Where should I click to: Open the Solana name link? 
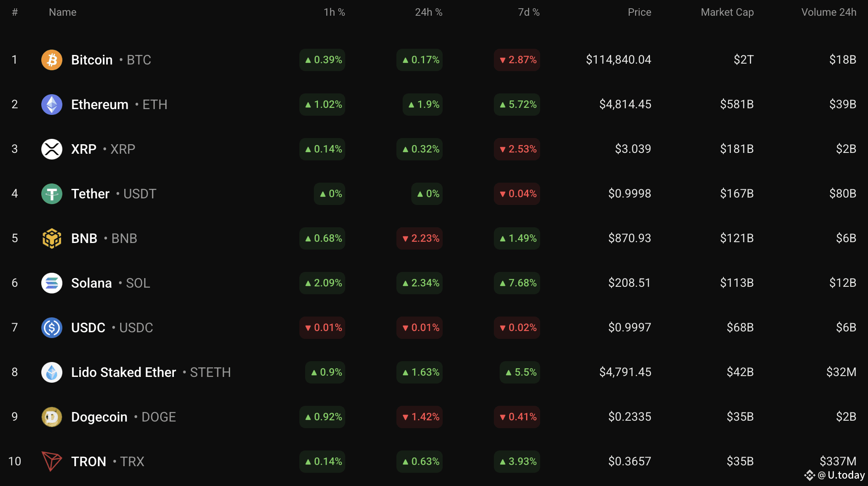(x=91, y=283)
